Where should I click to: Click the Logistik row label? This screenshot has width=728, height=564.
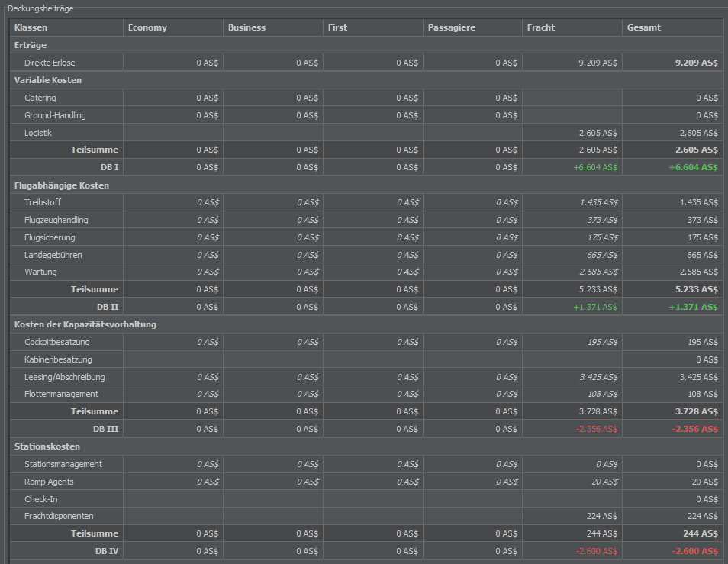tap(38, 133)
